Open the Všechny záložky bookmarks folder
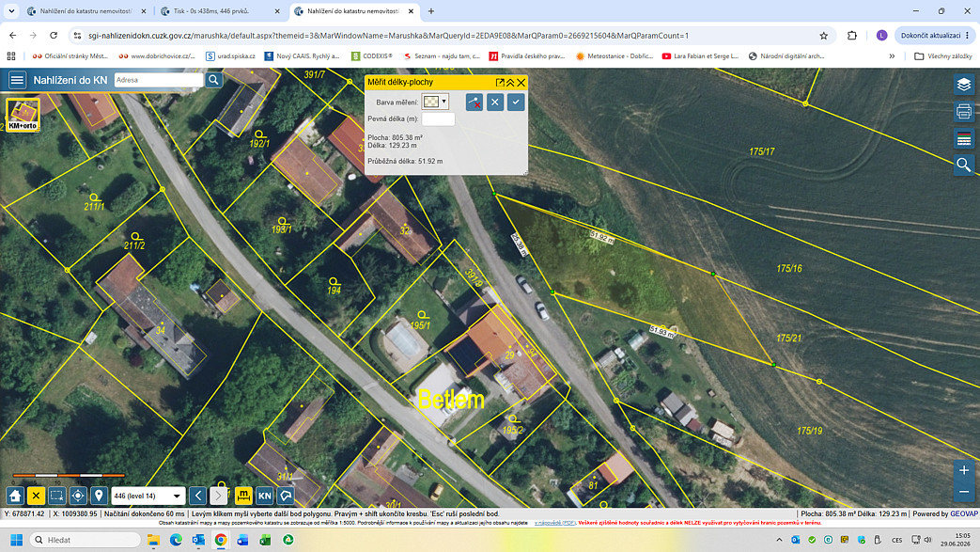The height and width of the screenshot is (552, 980). [943, 56]
